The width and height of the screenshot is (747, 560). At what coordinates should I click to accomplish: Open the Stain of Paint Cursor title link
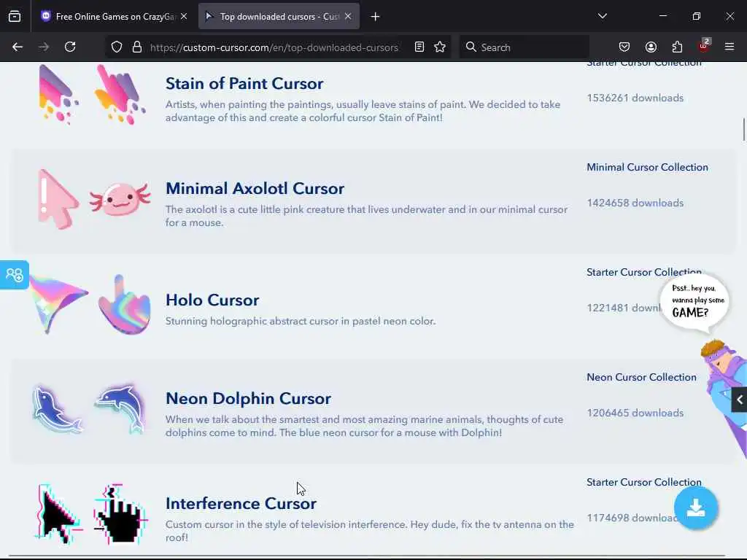[x=244, y=83]
